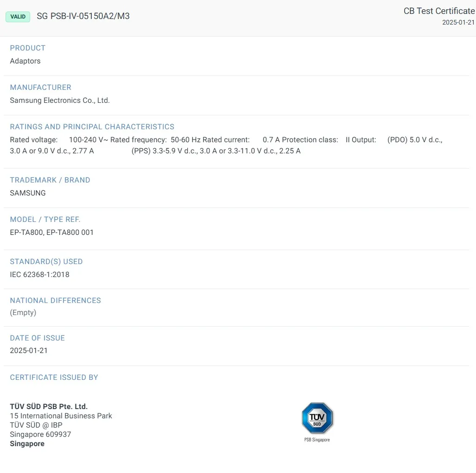Viewport: 476px width, 473px height.
Task: Select the SAMSUNG brand value
Action: (x=28, y=193)
